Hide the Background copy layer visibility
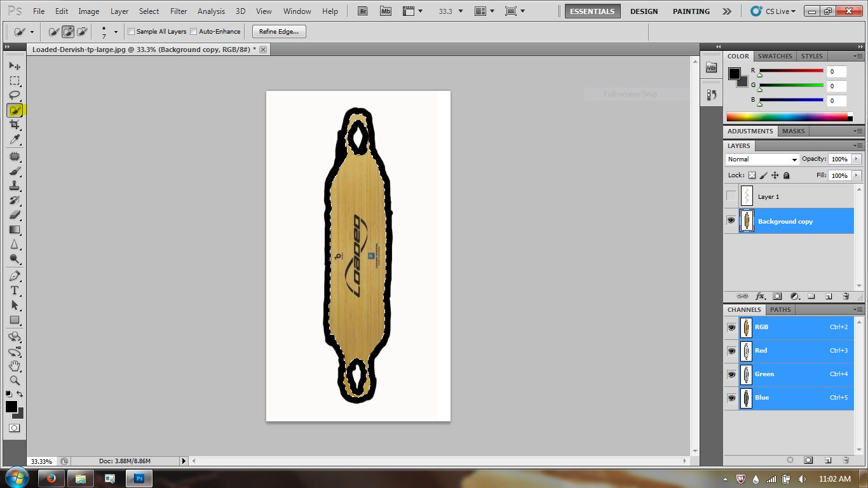This screenshot has width=868, height=488. click(x=731, y=220)
